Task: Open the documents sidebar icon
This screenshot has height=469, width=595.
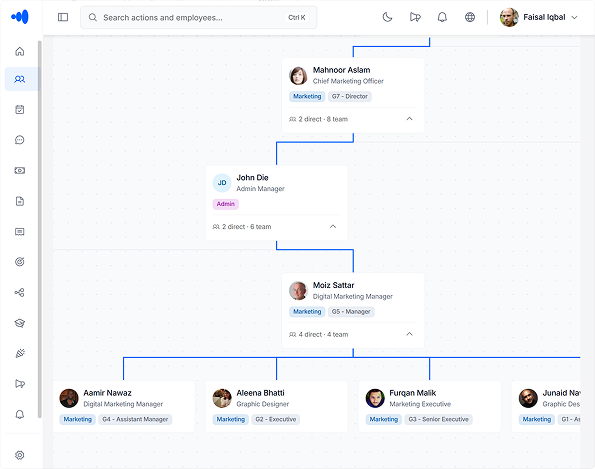Action: click(20, 201)
